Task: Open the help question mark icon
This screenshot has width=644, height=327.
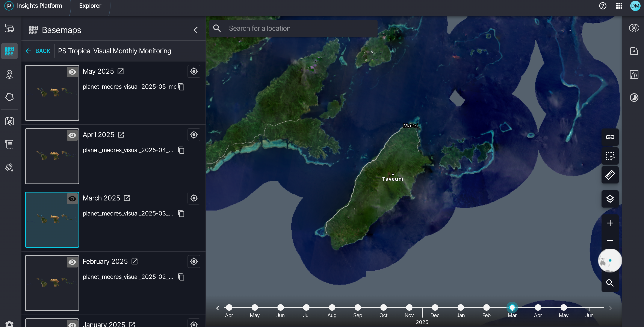Action: 603,6
